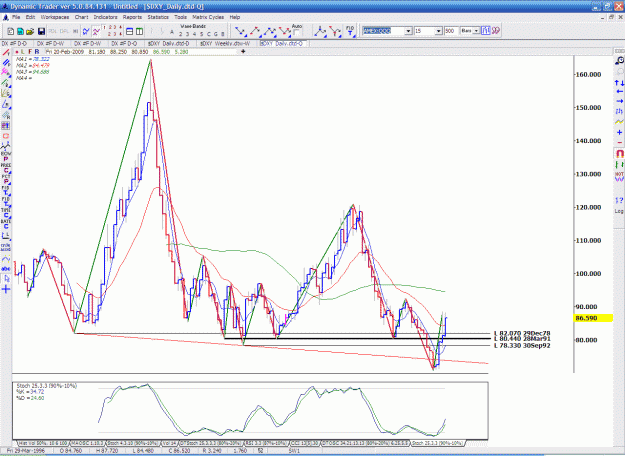The image size is (625, 456).
Task: Click the fourth swing tool icon before Auto
Action: pyautogui.click(x=285, y=31)
